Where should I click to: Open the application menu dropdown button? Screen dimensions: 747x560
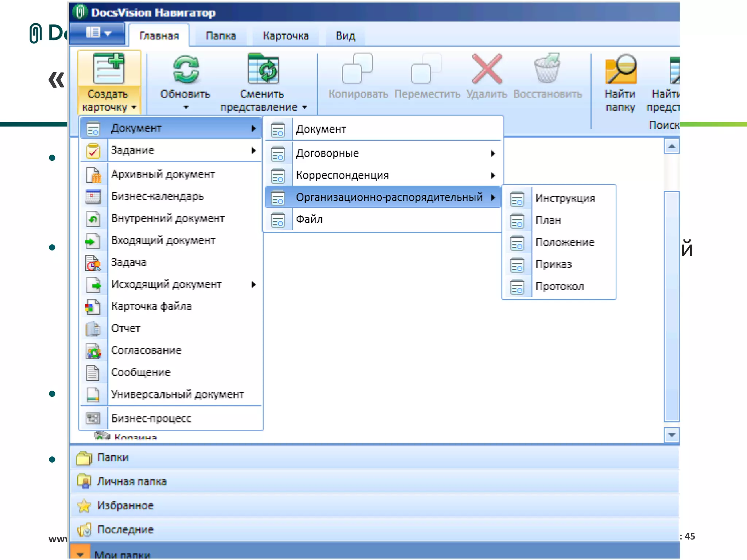98,33
